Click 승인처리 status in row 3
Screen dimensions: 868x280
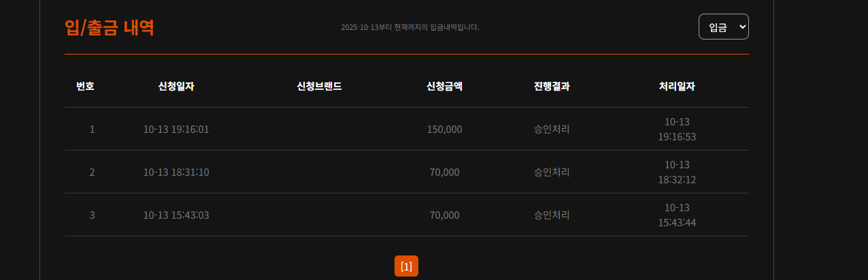552,215
